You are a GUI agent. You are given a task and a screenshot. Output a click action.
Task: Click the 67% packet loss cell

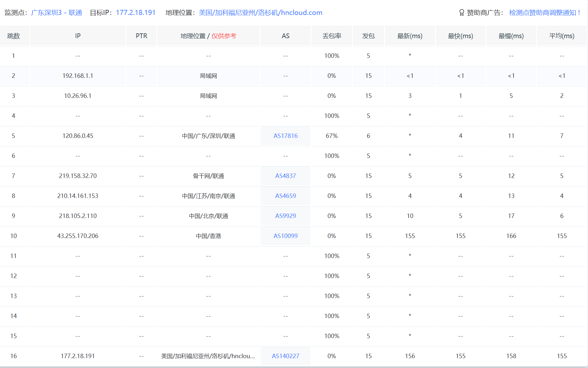(332, 136)
